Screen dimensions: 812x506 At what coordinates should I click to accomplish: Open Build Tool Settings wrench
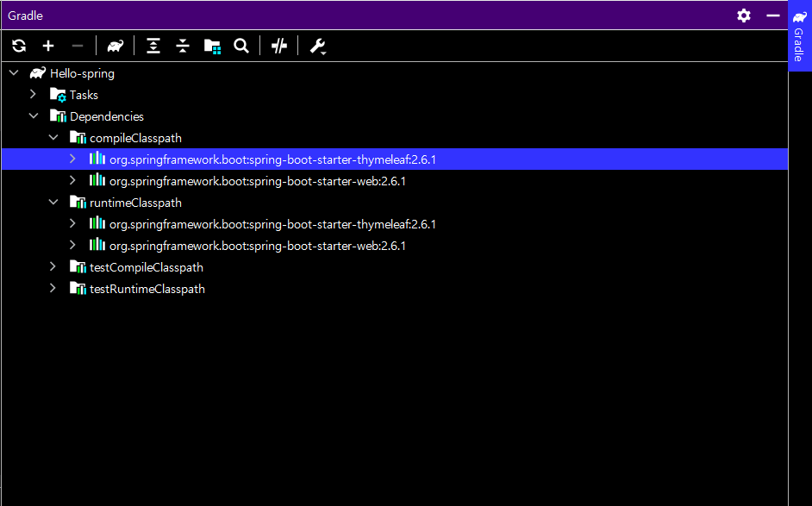318,47
